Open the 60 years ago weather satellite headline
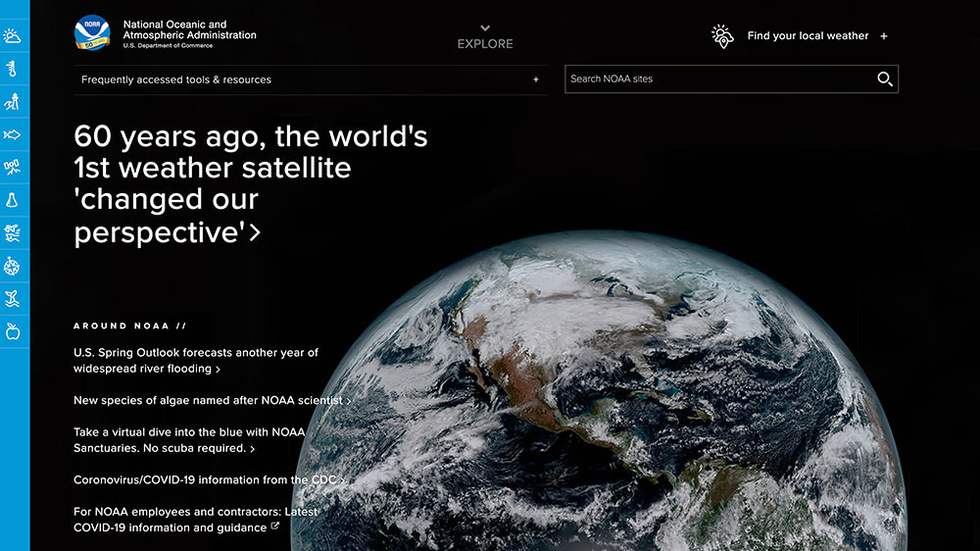Viewport: 980px width, 551px height. coord(251,184)
